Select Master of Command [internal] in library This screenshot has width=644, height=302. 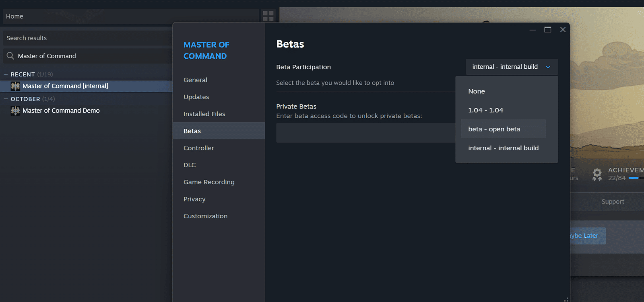pos(86,86)
